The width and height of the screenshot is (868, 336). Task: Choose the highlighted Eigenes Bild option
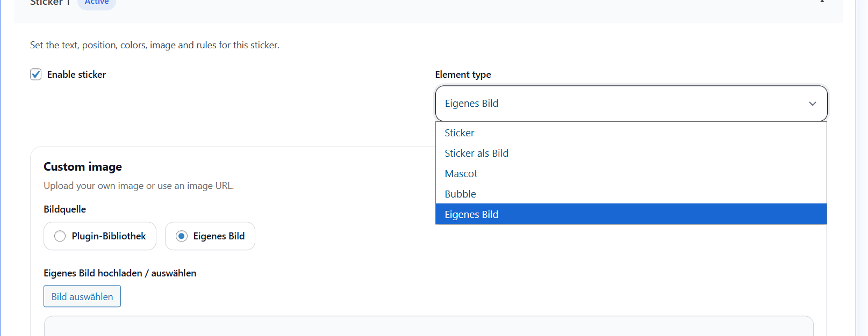(x=471, y=215)
